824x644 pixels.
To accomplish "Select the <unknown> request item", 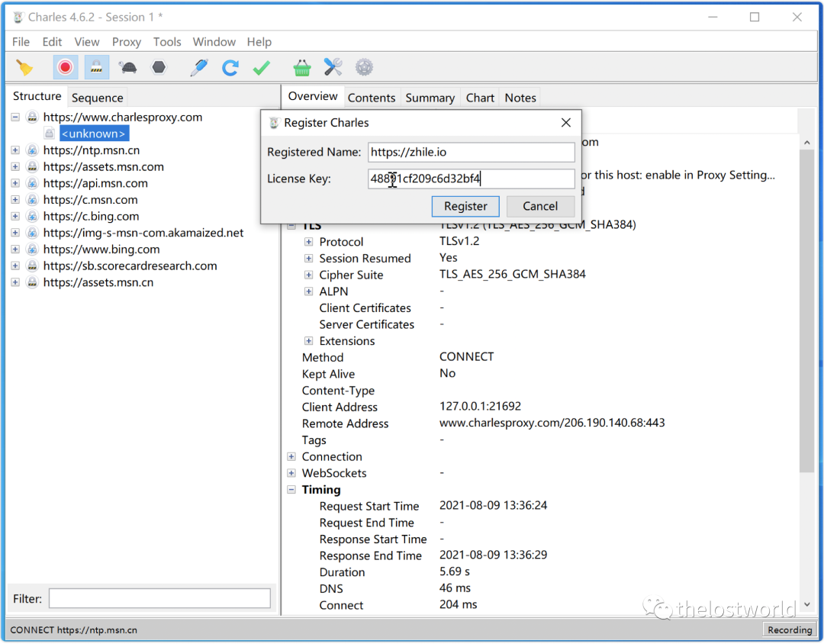I will pyautogui.click(x=94, y=134).
